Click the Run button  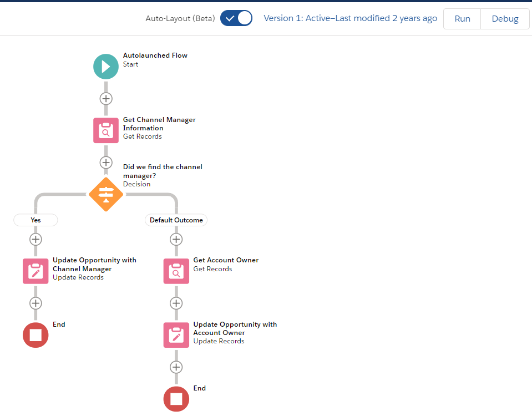click(462, 19)
